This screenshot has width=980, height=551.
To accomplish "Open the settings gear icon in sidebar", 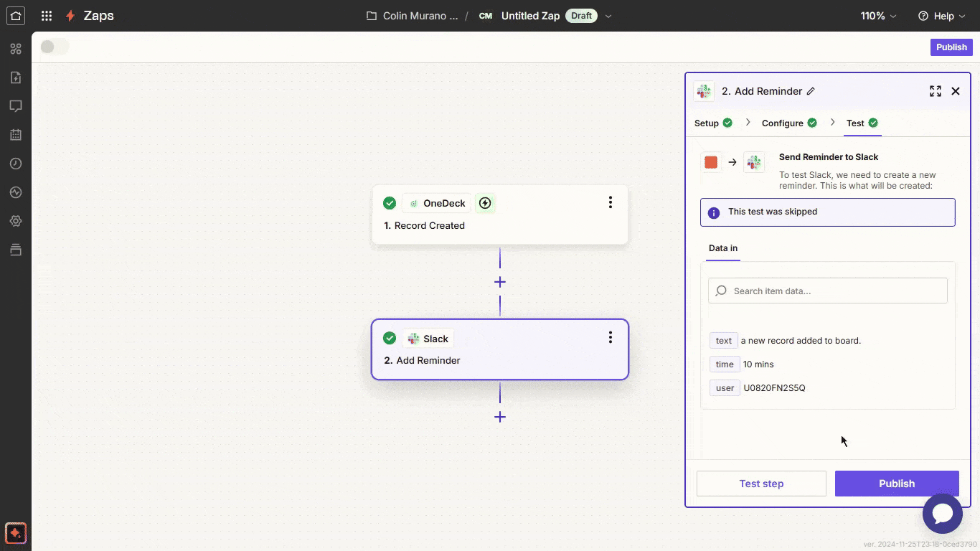I will 16,221.
